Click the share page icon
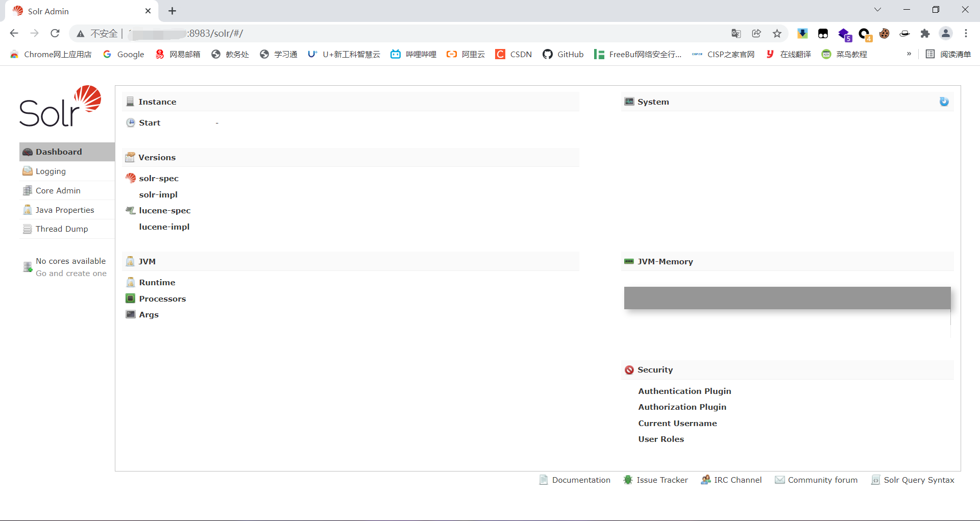 (x=756, y=34)
